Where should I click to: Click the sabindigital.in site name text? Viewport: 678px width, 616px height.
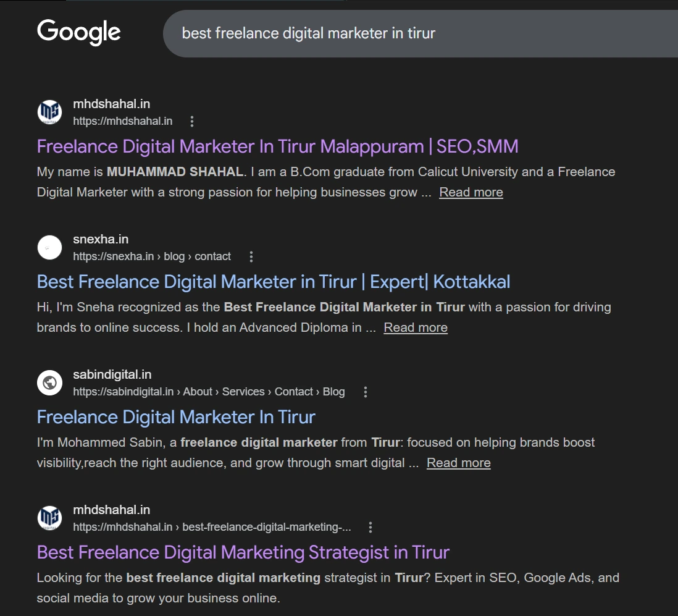coord(112,374)
